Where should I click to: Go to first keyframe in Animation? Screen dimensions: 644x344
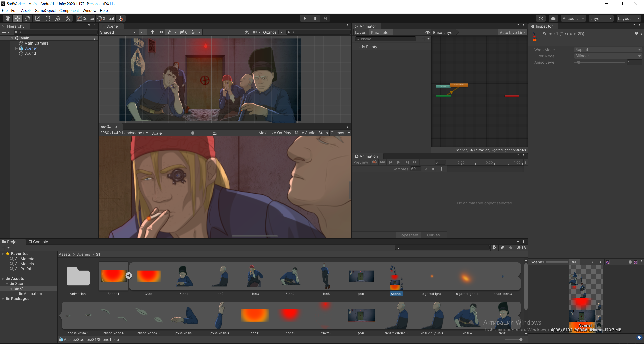click(x=382, y=162)
